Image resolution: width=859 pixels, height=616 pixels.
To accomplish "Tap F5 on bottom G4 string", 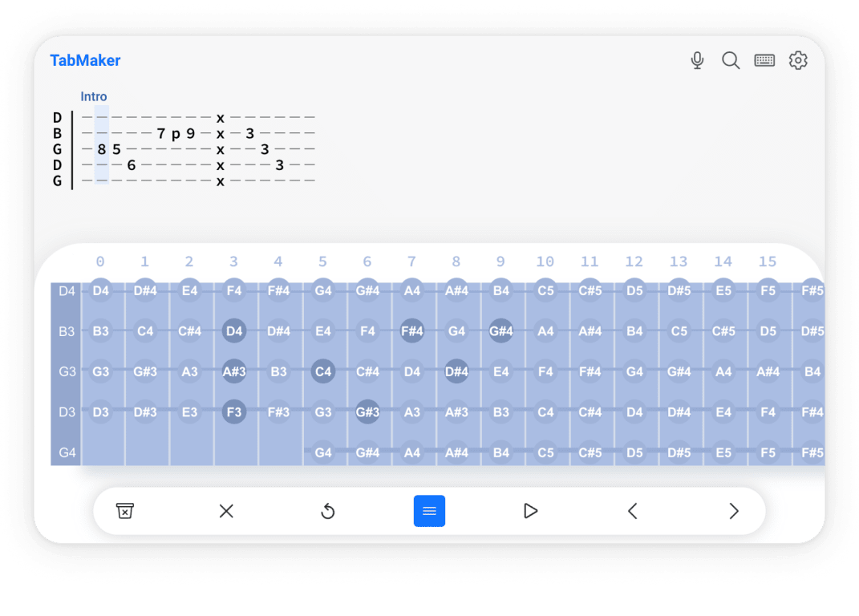I will point(768,452).
